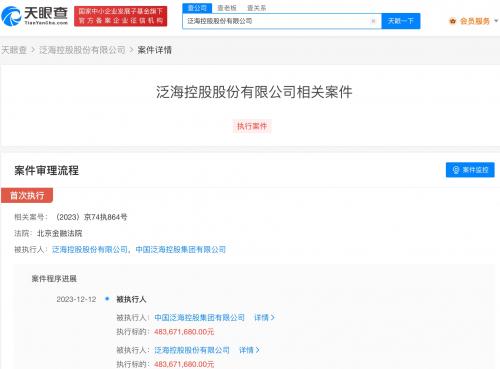The height and width of the screenshot is (369, 500).
Task: Go to 天眼查 breadcrumb home
Action: tap(14, 50)
